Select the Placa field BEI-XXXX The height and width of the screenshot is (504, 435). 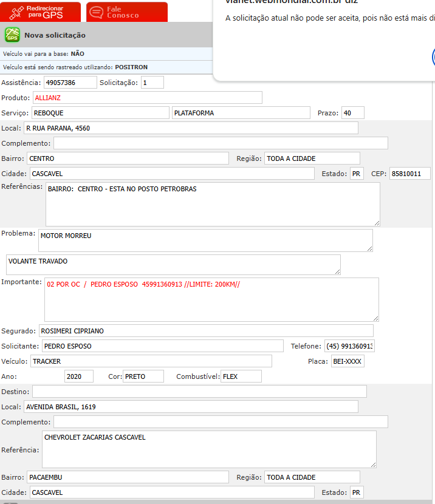coord(348,361)
